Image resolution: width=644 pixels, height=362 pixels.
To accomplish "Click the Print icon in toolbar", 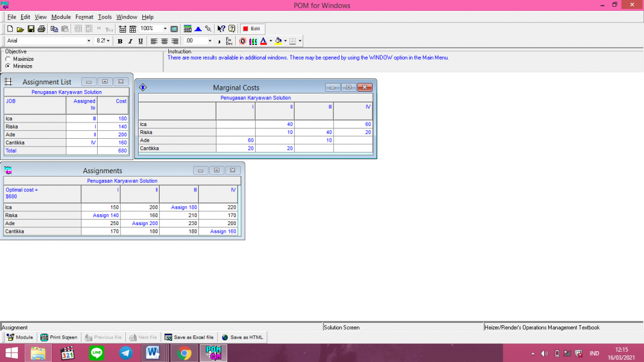I will pos(41,29).
